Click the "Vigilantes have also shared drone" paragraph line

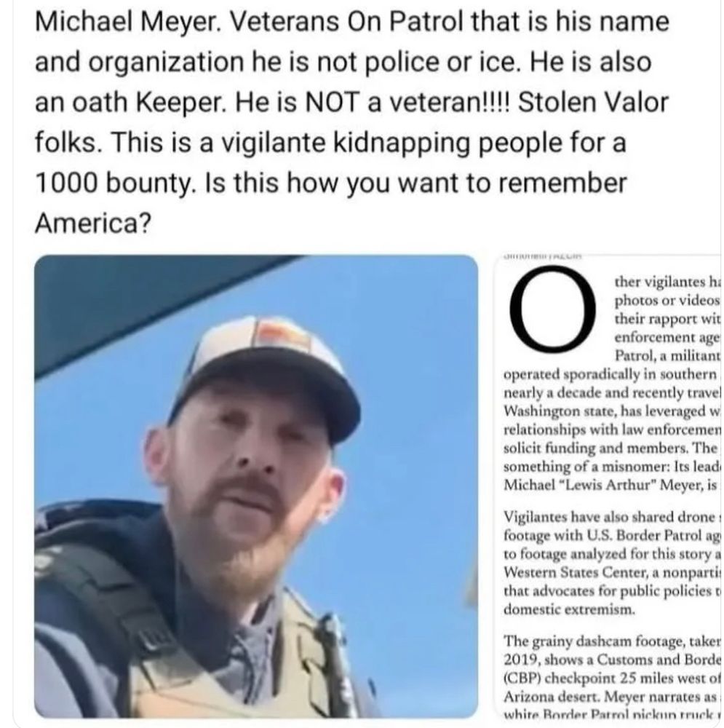(x=612, y=517)
